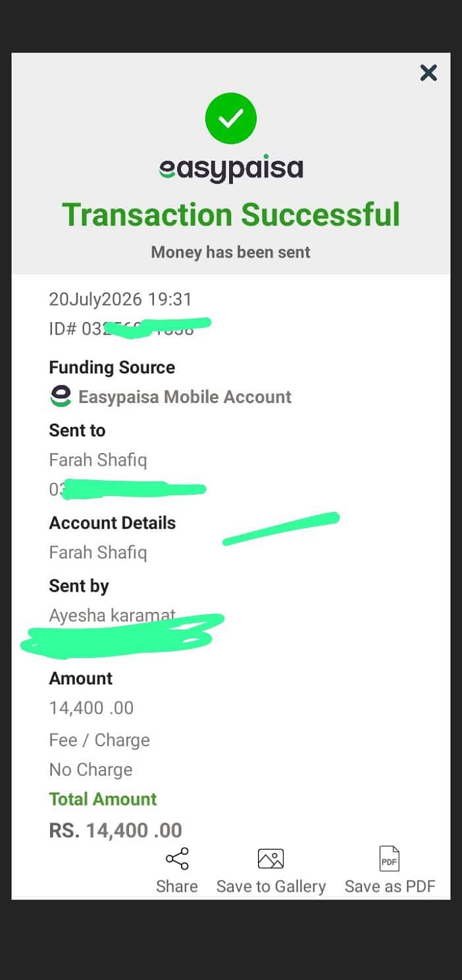Tap recipient name under Sent to
The image size is (462, 980).
pos(98,460)
